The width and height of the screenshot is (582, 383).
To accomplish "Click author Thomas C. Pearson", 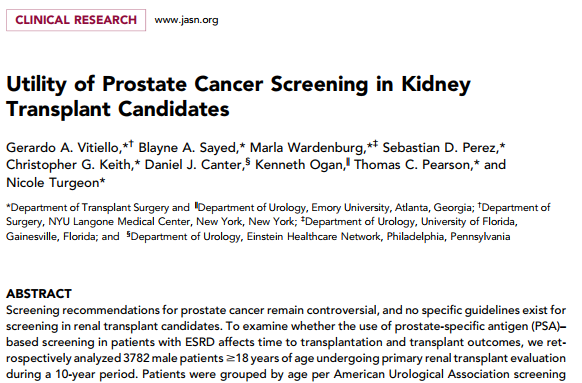I will point(412,165).
